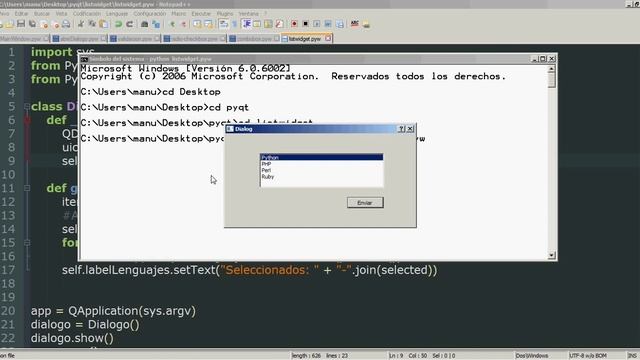Image resolution: width=640 pixels, height=360 pixels.
Task: Select Ruby in the Dialog list
Action: 322,177
